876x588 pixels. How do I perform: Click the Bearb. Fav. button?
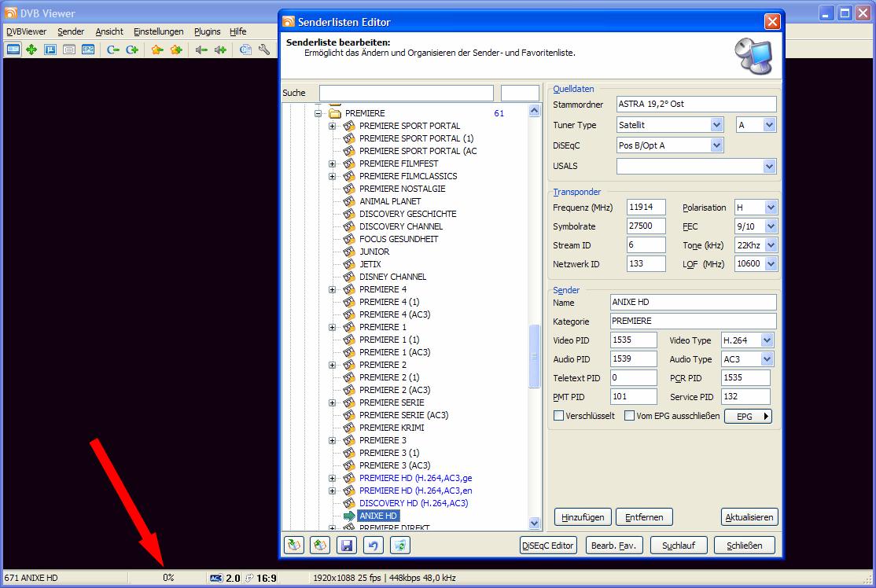(613, 545)
